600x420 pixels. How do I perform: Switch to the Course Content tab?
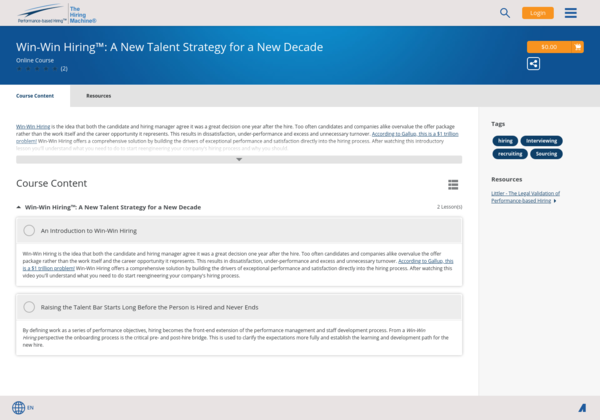click(x=35, y=96)
